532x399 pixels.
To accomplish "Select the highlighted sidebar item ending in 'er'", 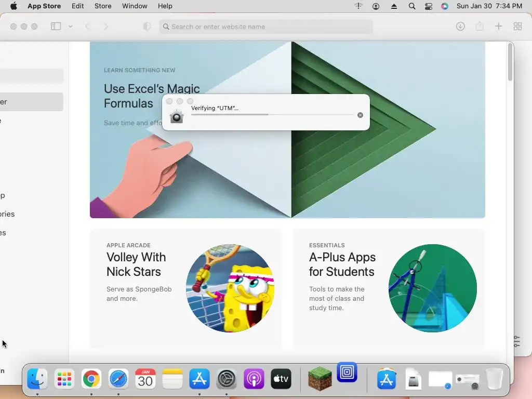I will point(32,102).
